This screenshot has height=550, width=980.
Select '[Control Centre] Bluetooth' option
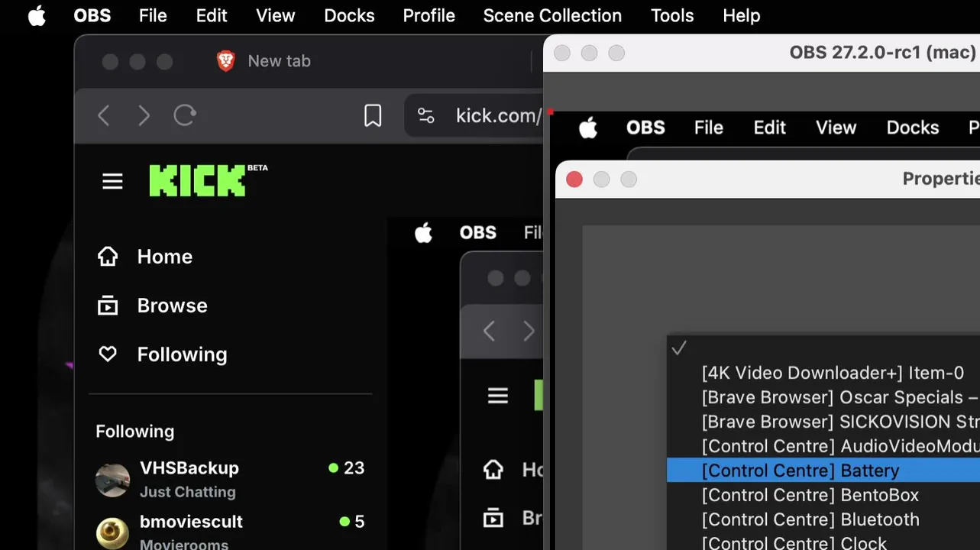823,519
